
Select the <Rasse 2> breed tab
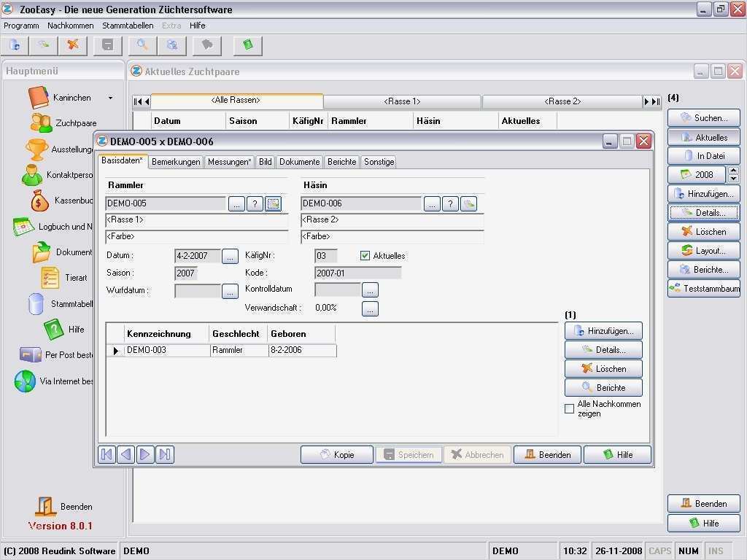tap(562, 101)
